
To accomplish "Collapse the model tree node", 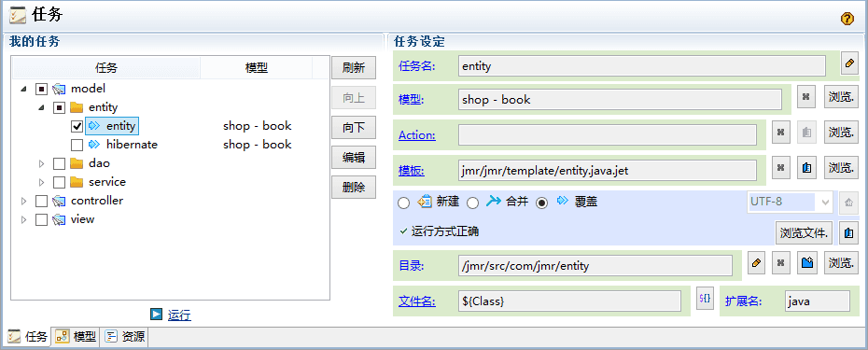I will [24, 90].
